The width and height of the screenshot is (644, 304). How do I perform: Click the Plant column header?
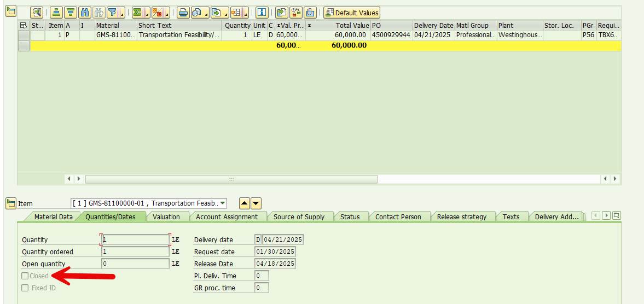click(x=520, y=26)
